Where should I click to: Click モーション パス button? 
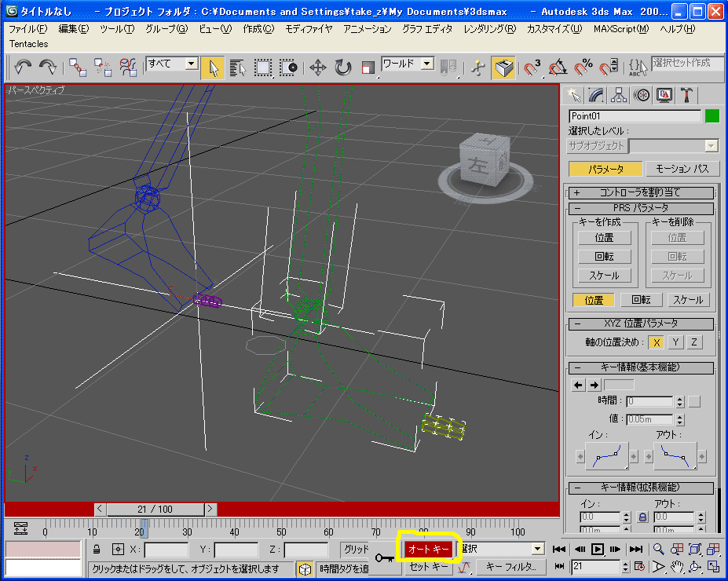(x=682, y=169)
